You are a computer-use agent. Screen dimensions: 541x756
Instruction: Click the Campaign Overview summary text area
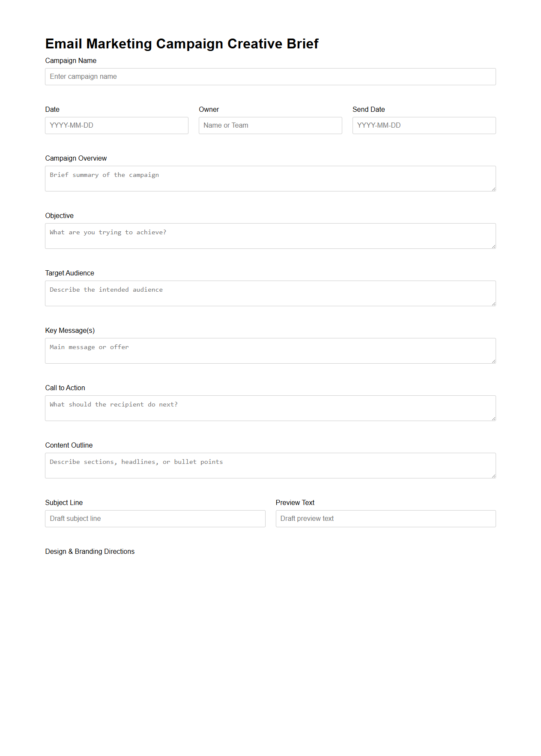(x=270, y=178)
